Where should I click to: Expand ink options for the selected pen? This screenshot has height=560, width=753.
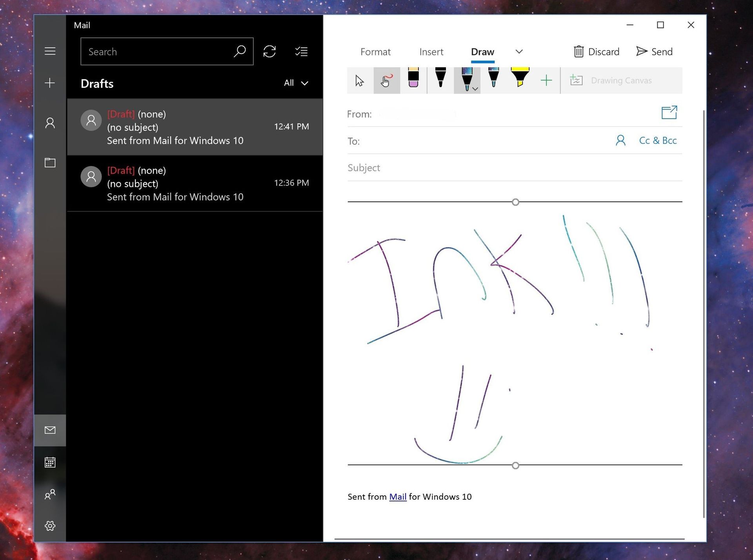tap(475, 89)
